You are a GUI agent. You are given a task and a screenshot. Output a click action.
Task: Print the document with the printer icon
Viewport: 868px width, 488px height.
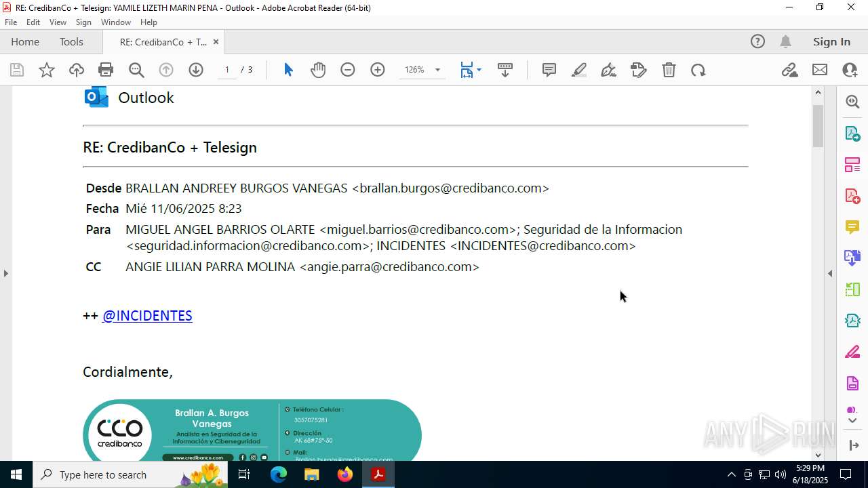(106, 70)
